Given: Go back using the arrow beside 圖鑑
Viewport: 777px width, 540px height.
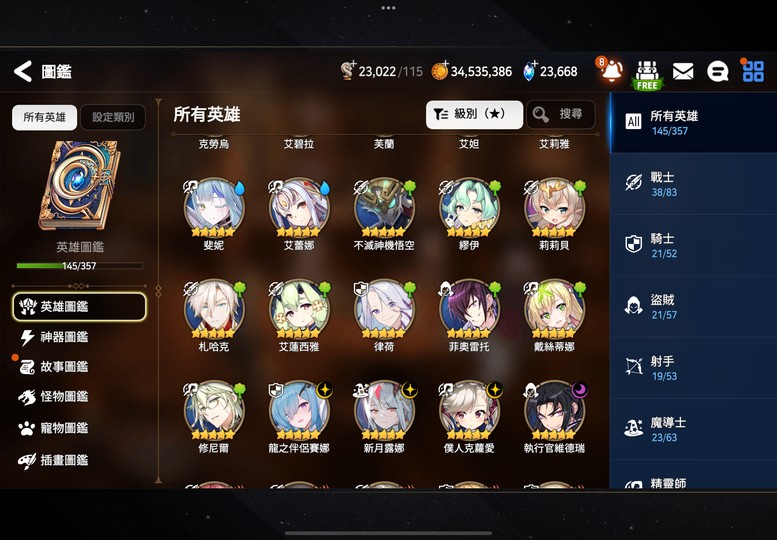Looking at the screenshot, I should (23, 71).
